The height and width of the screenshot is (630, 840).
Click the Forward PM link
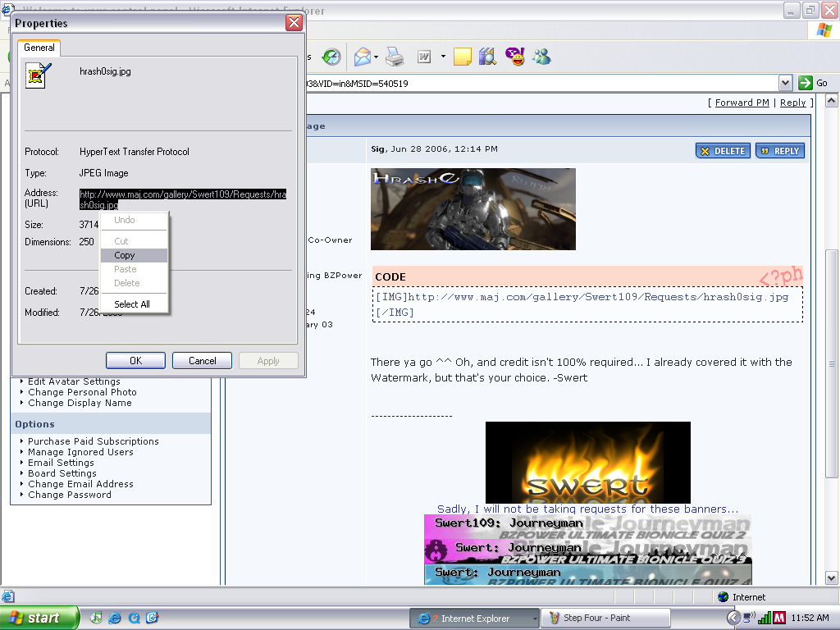pos(742,103)
